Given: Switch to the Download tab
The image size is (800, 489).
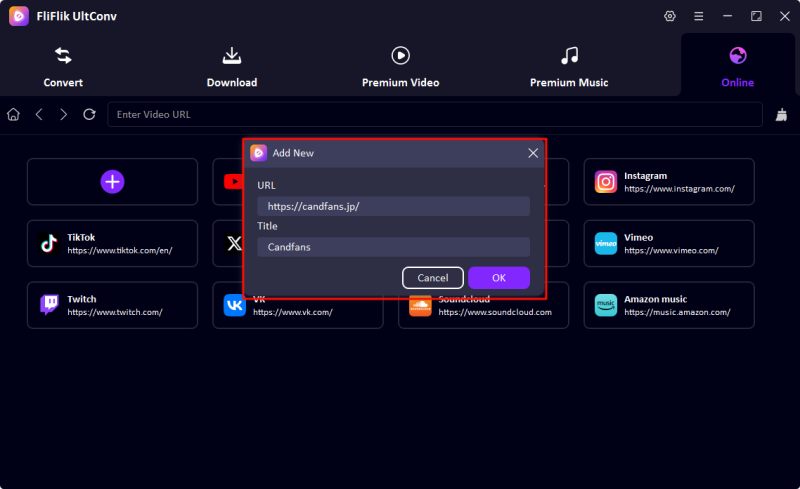Looking at the screenshot, I should pyautogui.click(x=232, y=67).
